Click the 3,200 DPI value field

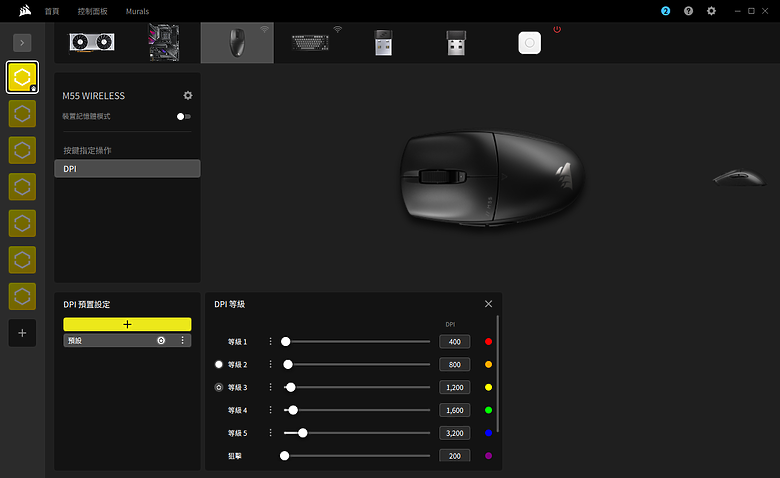coord(455,433)
